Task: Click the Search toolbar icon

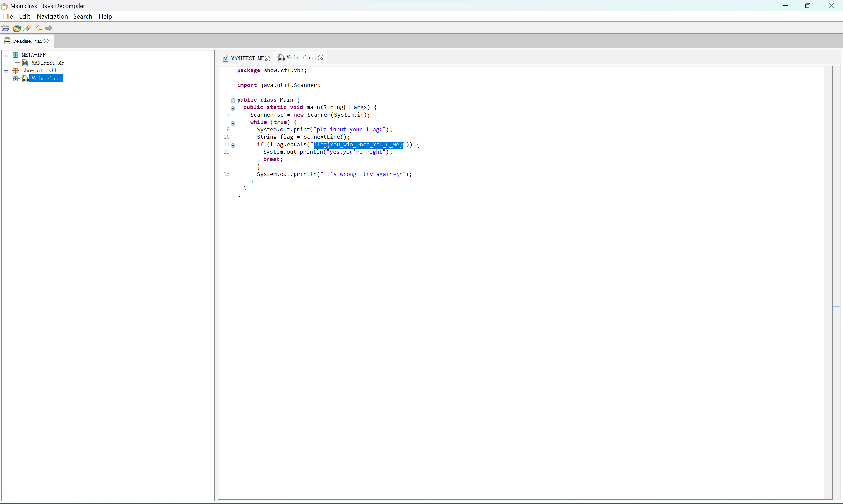Action: pyautogui.click(x=28, y=28)
